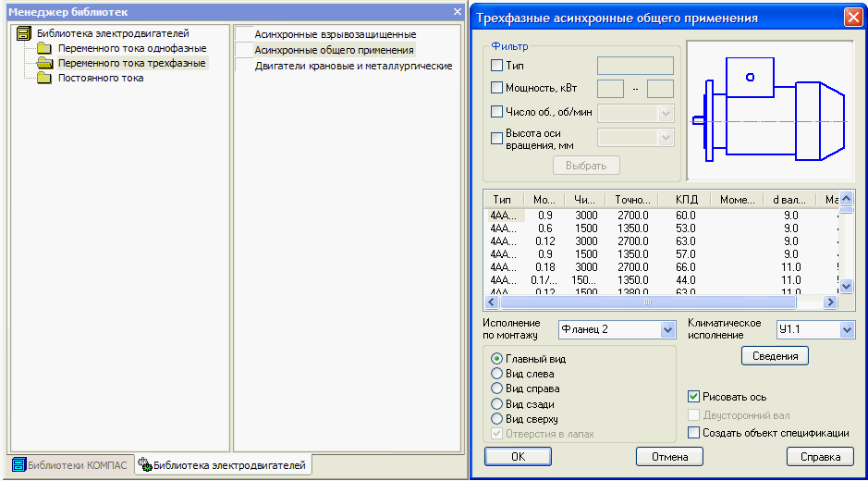Click the Переменного тока однофазные folder icon
The height and width of the screenshot is (481, 868).
pyautogui.click(x=44, y=48)
